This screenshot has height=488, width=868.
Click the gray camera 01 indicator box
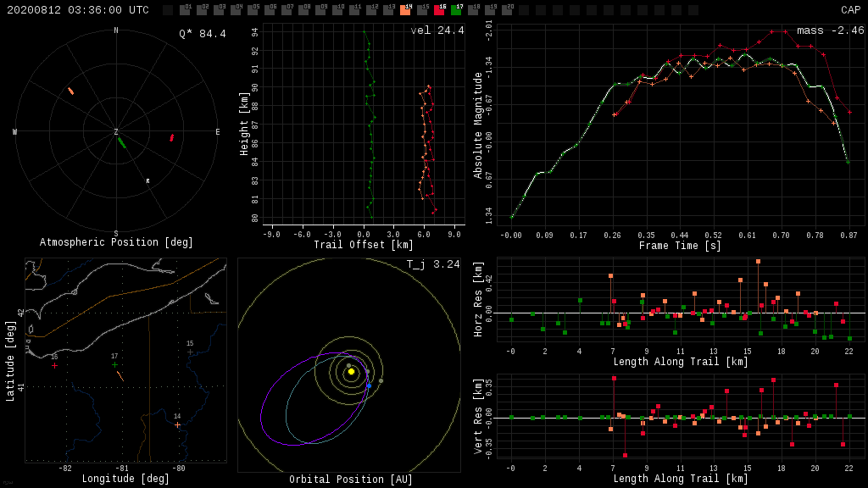click(185, 11)
